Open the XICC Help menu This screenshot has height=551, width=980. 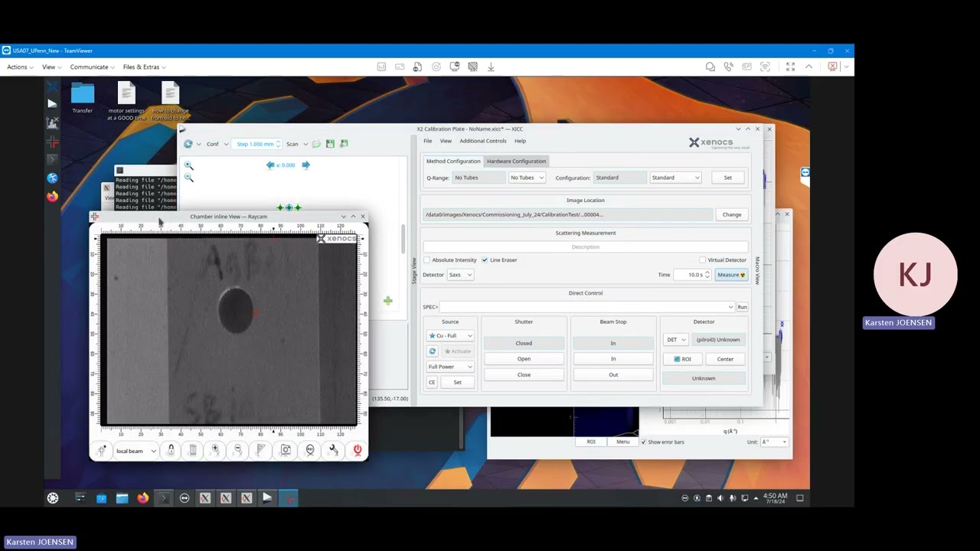[x=520, y=141]
